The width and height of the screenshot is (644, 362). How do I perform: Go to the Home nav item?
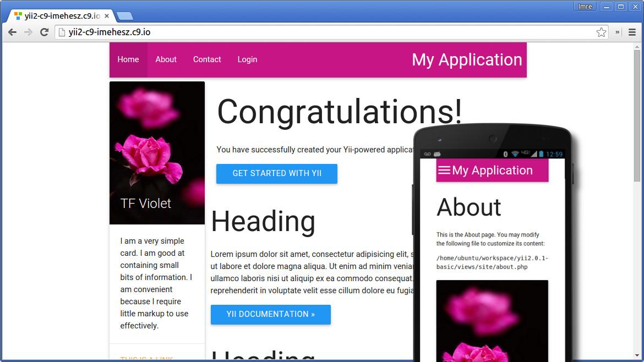tap(128, 59)
